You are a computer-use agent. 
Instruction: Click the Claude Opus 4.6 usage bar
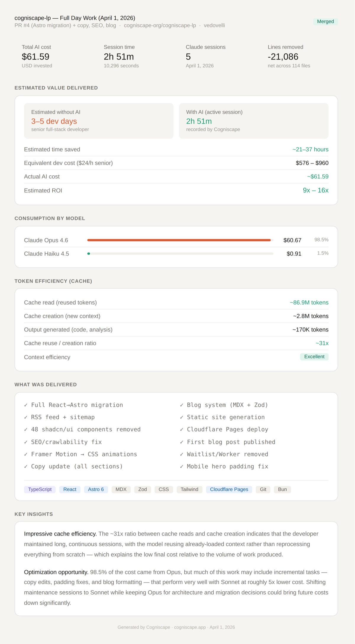179,240
